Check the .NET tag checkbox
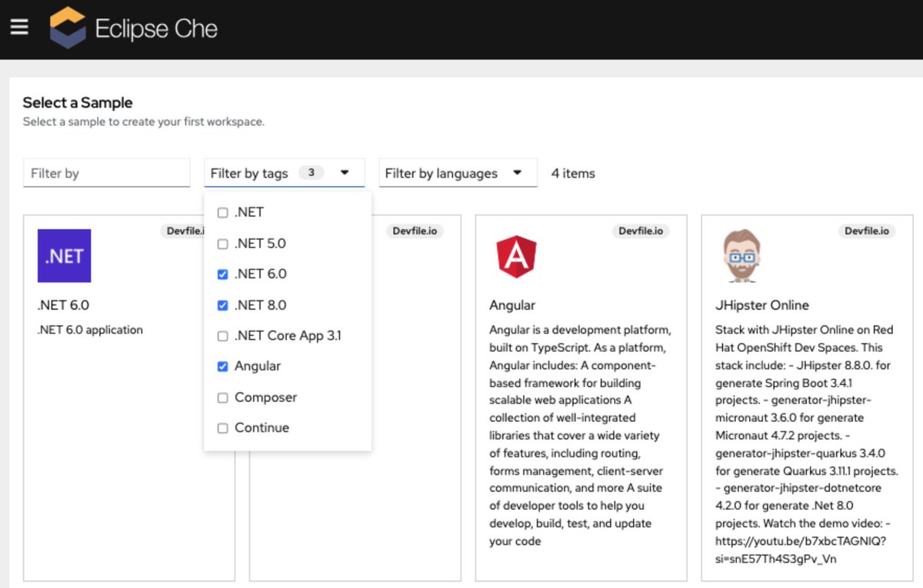 pos(223,213)
